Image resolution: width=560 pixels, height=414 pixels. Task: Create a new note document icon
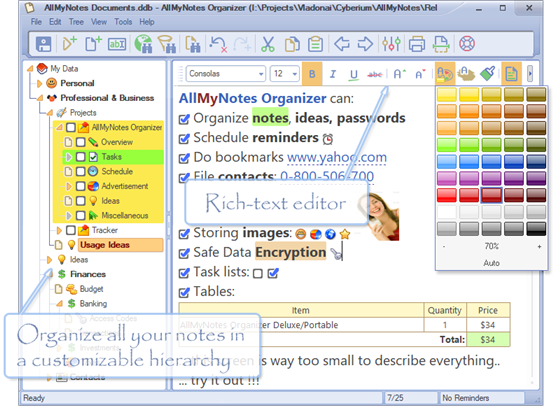(x=93, y=44)
